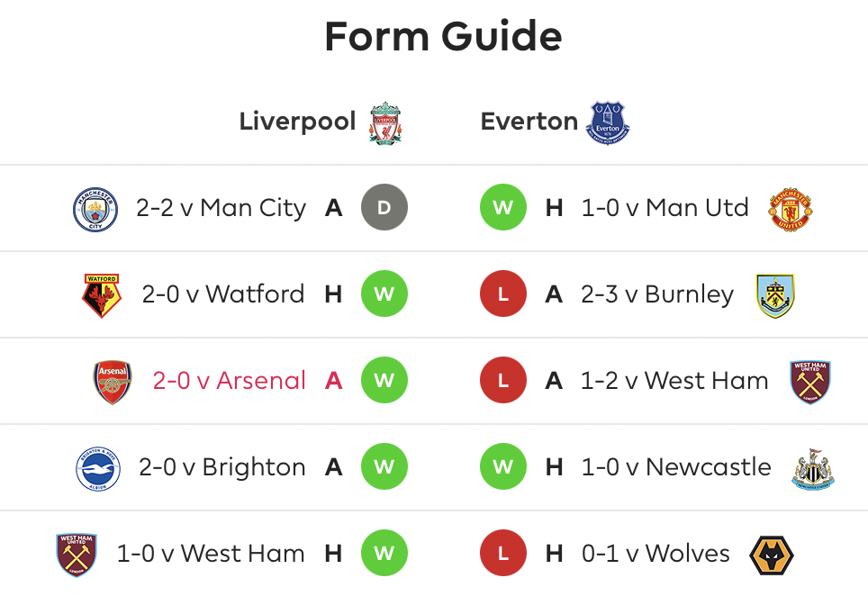Open the 1-0 v Man Utd match
This screenshot has width=868, height=596.
click(665, 208)
